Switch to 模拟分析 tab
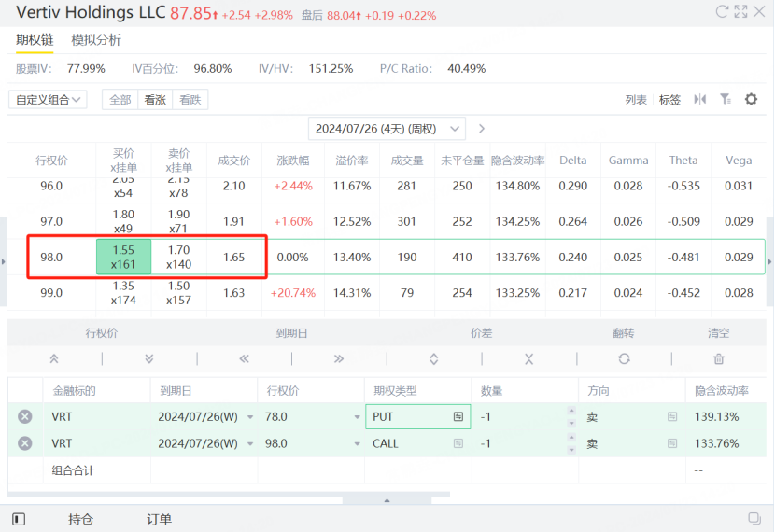The image size is (775, 532). [96, 40]
